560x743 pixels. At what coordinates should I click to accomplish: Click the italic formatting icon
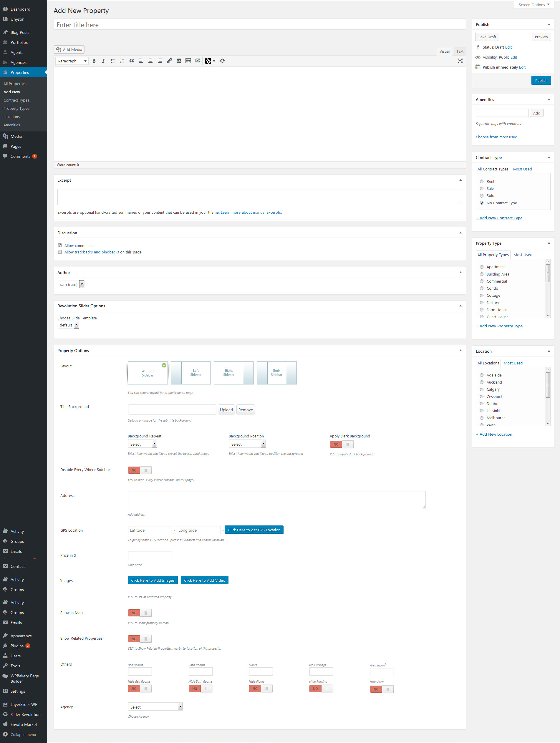(x=103, y=61)
